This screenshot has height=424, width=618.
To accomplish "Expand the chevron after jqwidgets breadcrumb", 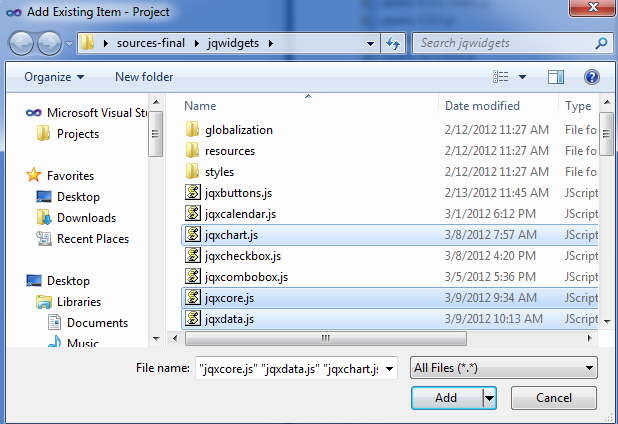I will [x=271, y=43].
